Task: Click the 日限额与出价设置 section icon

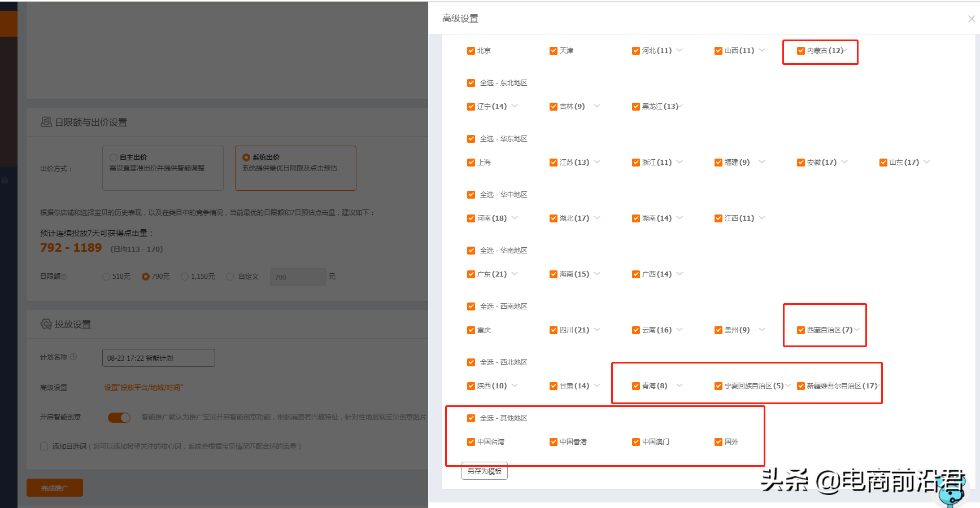Action: click(46, 122)
